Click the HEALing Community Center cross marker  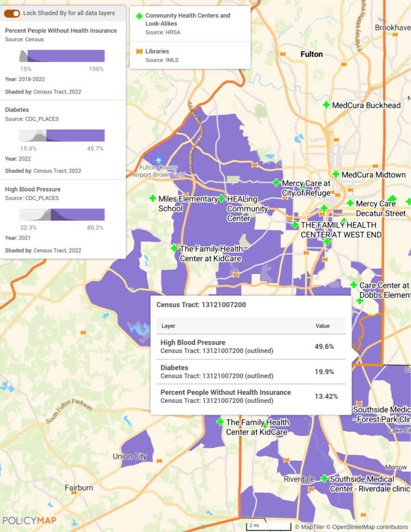point(222,198)
